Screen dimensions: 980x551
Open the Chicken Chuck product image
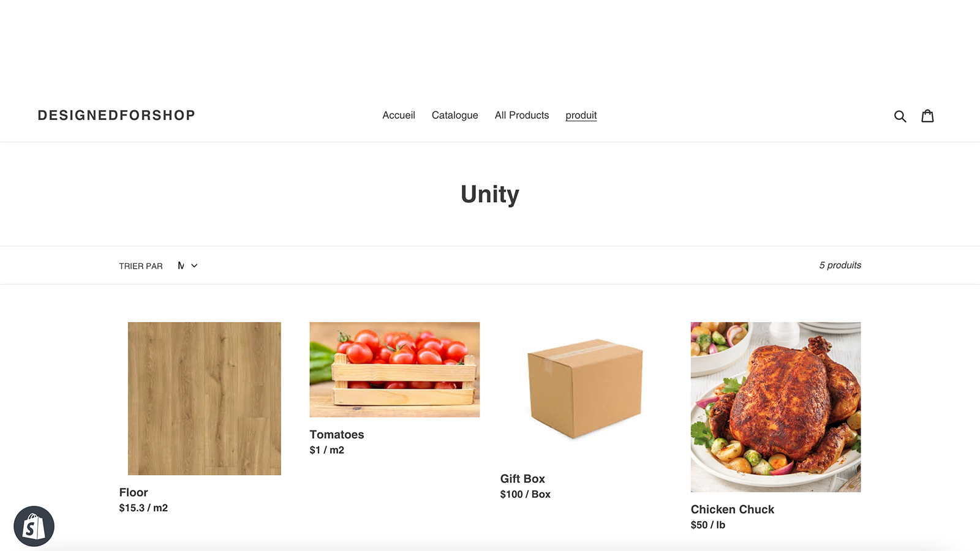pyautogui.click(x=775, y=407)
